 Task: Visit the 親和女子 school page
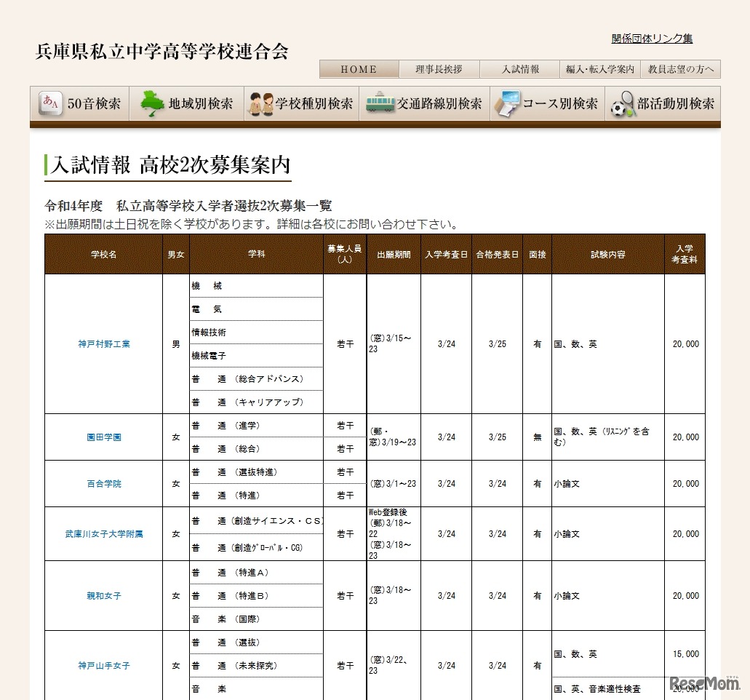[103, 595]
